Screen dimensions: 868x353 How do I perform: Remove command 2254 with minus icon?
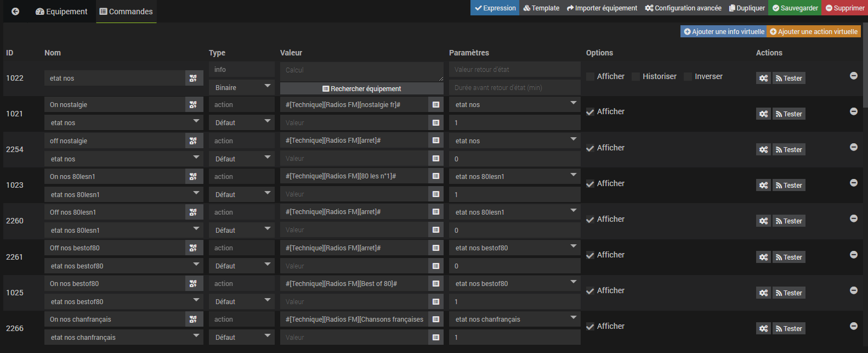(853, 147)
